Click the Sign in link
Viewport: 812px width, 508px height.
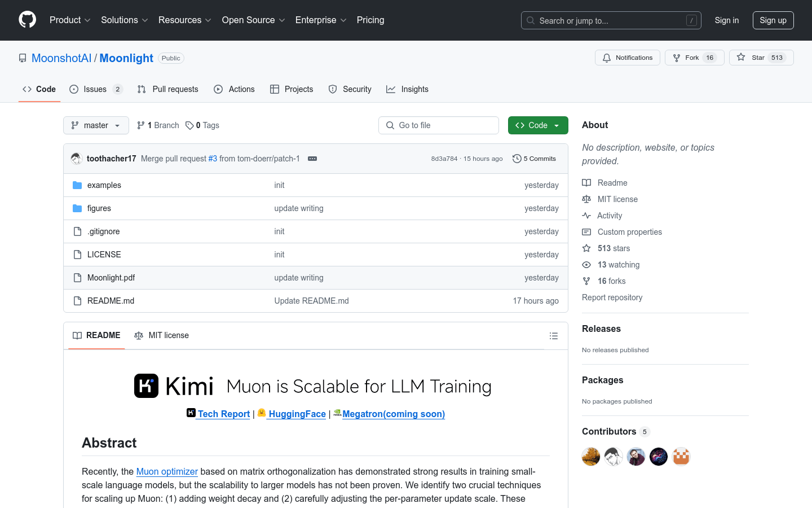point(726,20)
